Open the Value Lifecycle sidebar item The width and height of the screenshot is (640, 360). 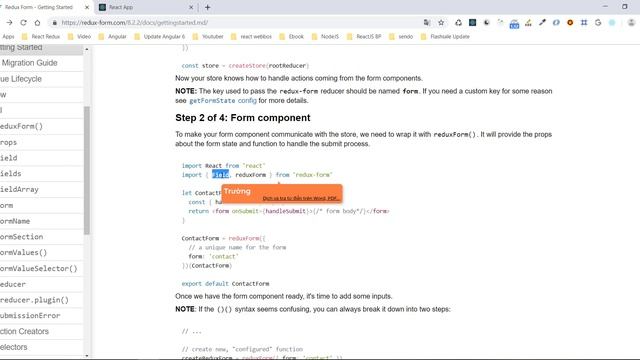point(42,79)
